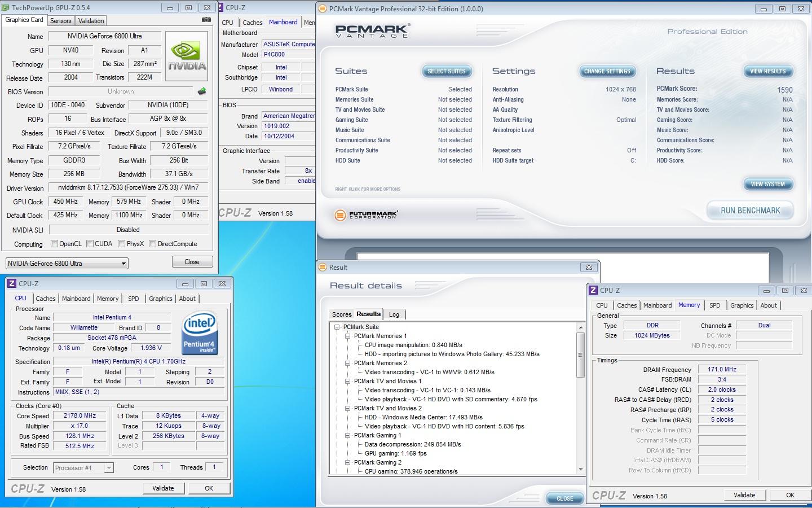Switch to the GPU-Z Sensors tab
This screenshot has width=812, height=508.
point(61,21)
